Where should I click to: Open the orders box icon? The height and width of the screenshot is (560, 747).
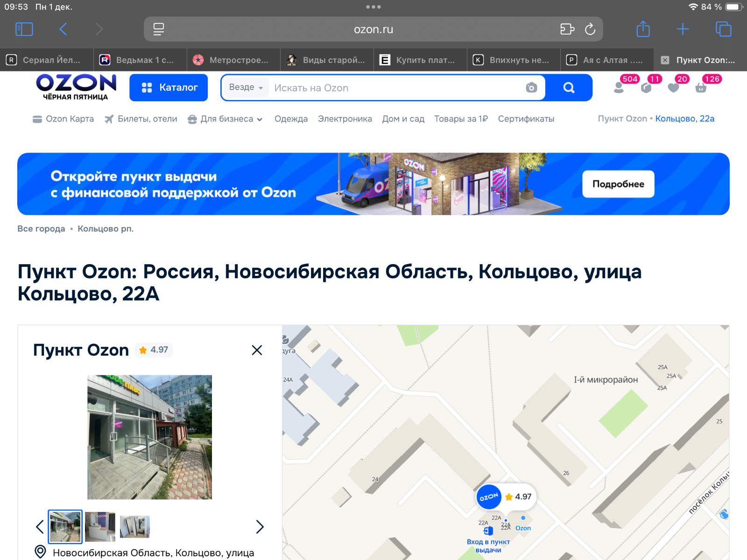pos(646,87)
